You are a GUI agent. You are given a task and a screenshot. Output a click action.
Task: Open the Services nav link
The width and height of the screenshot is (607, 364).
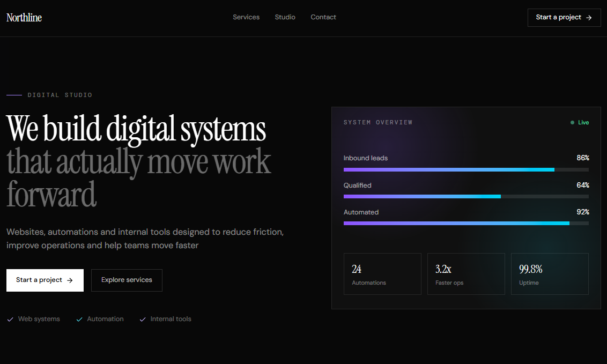tap(246, 17)
